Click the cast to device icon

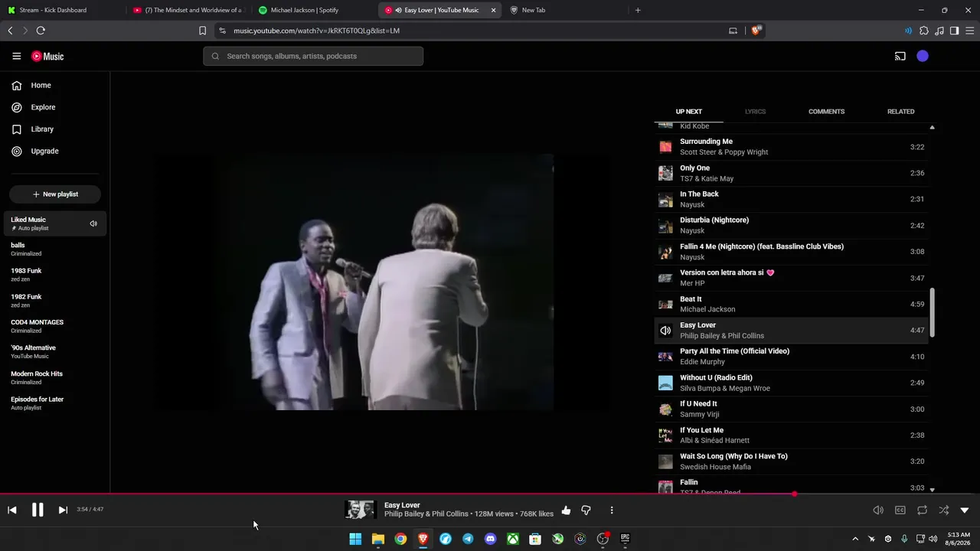coord(900,56)
